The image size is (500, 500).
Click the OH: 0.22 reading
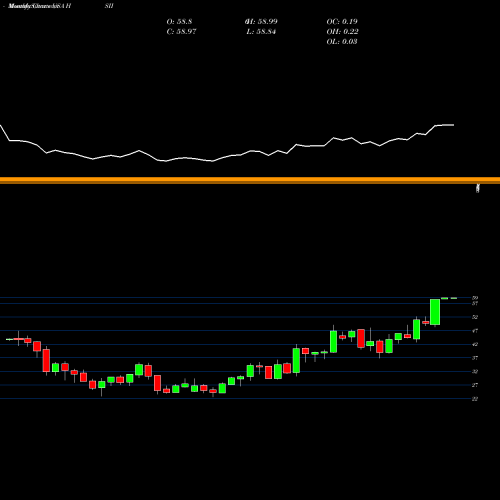coord(342,32)
